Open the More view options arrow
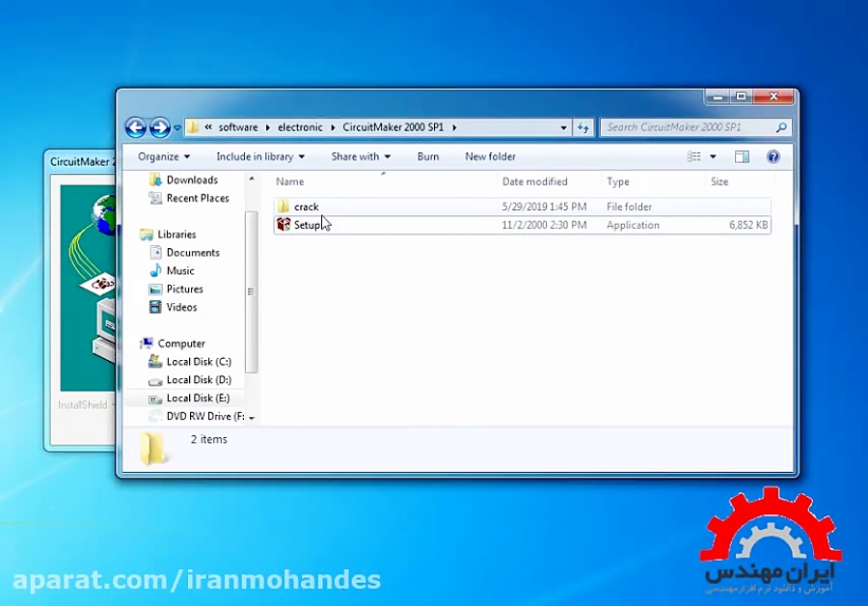Image resolution: width=868 pixels, height=606 pixels. (713, 156)
